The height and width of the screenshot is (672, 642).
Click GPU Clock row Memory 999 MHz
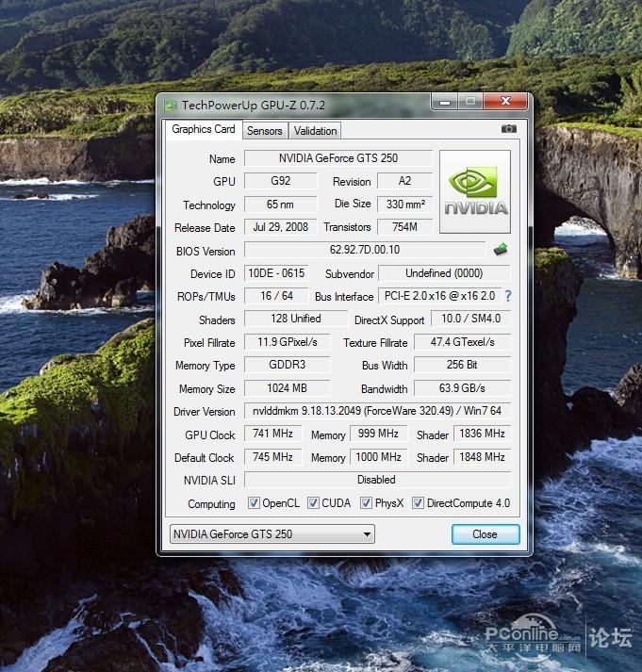coord(378,434)
